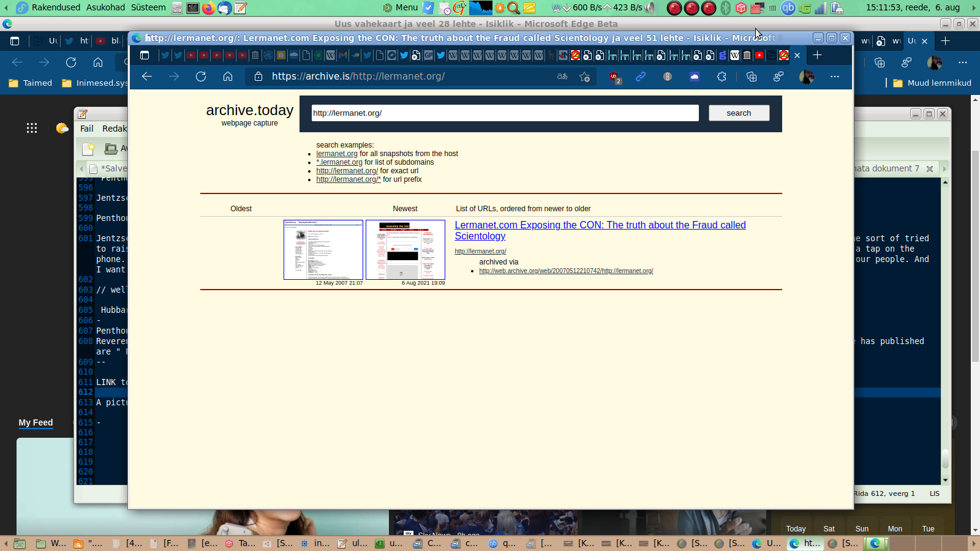Viewport: 980px width, 551px height.
Task: Open Muud lemmikud favorites folder
Action: click(x=932, y=83)
